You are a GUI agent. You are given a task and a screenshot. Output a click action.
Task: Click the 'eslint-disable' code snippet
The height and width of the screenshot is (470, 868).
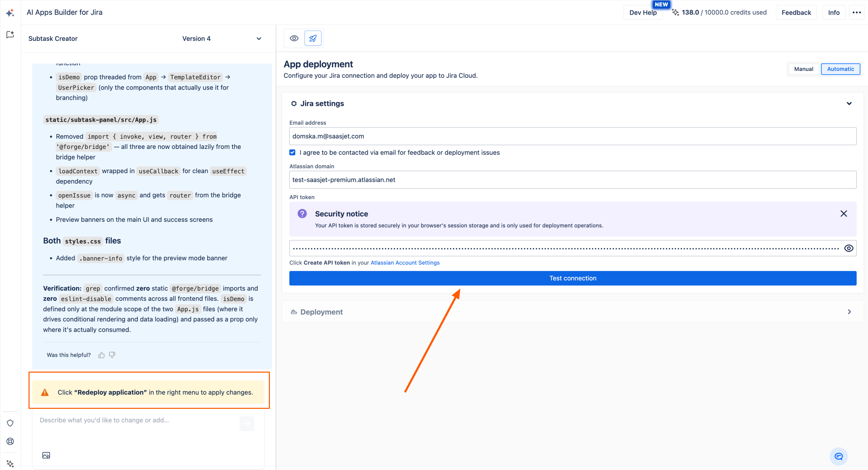(x=86, y=299)
